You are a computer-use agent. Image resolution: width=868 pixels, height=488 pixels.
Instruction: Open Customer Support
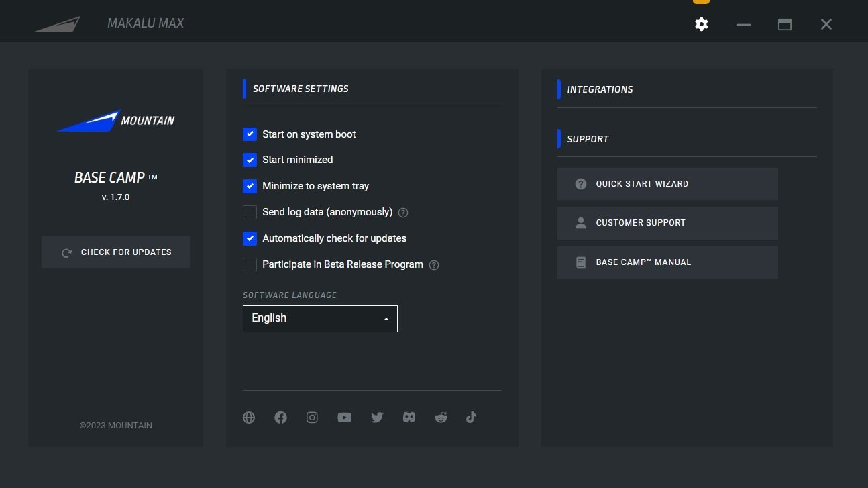click(x=667, y=223)
